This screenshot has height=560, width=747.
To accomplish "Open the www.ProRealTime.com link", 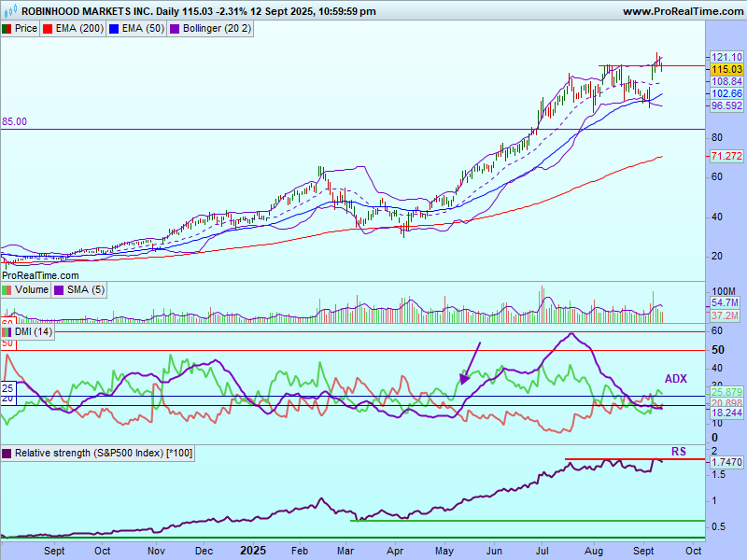I will (682, 11).
